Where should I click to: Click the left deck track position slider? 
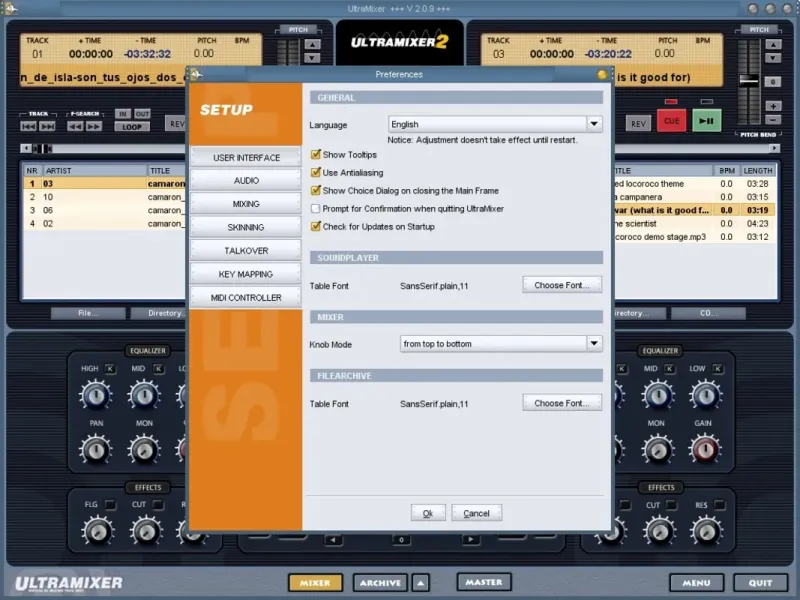tap(43, 148)
